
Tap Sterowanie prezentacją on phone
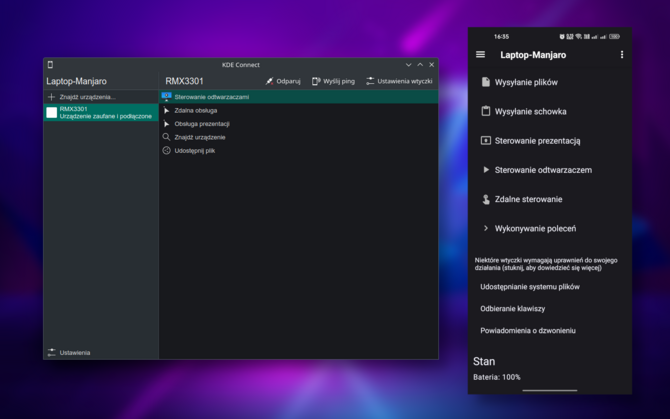point(550,141)
